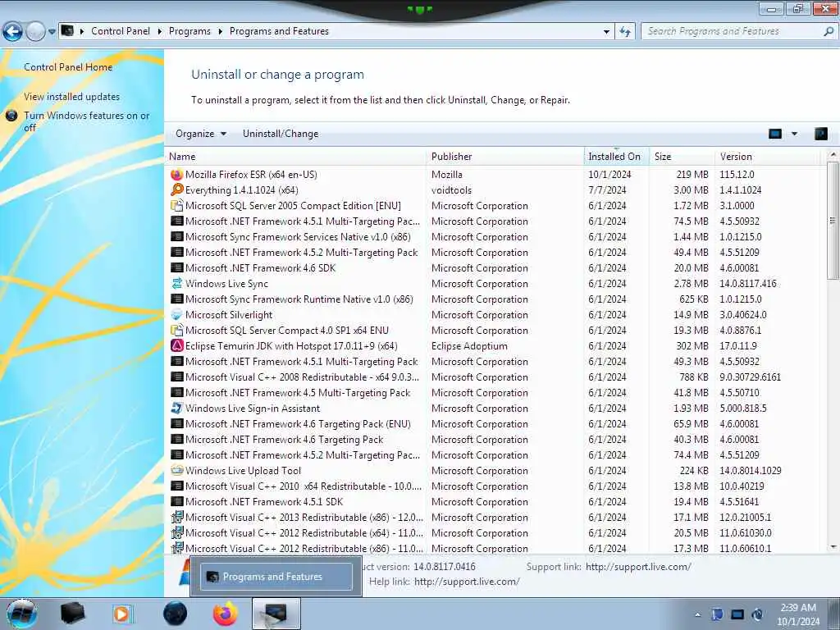Sort by the Name column header

[x=295, y=157]
